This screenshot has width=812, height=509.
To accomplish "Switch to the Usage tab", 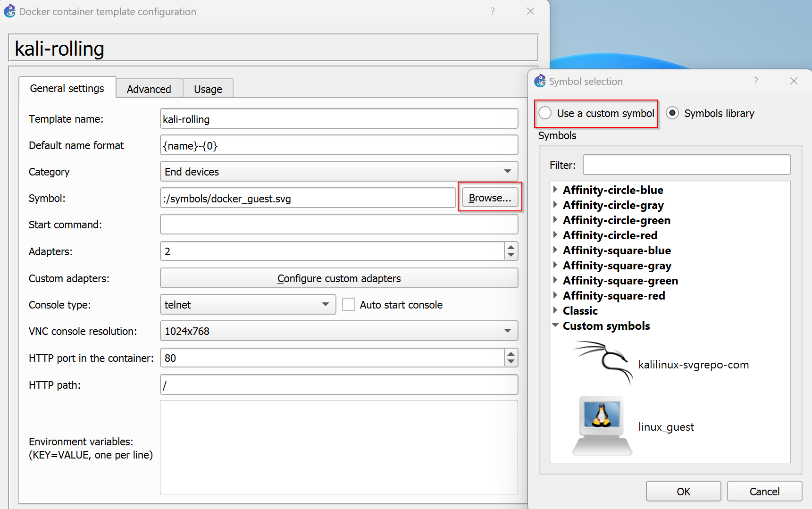I will (208, 89).
